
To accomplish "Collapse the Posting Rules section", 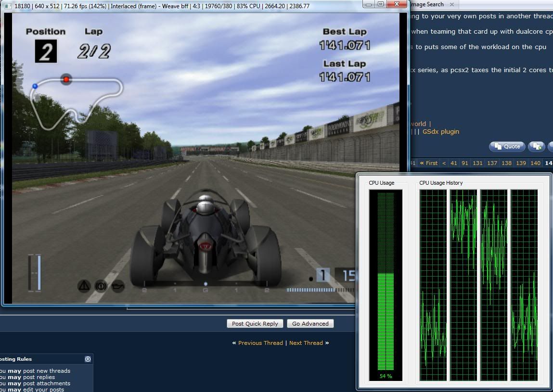I will click(x=88, y=359).
